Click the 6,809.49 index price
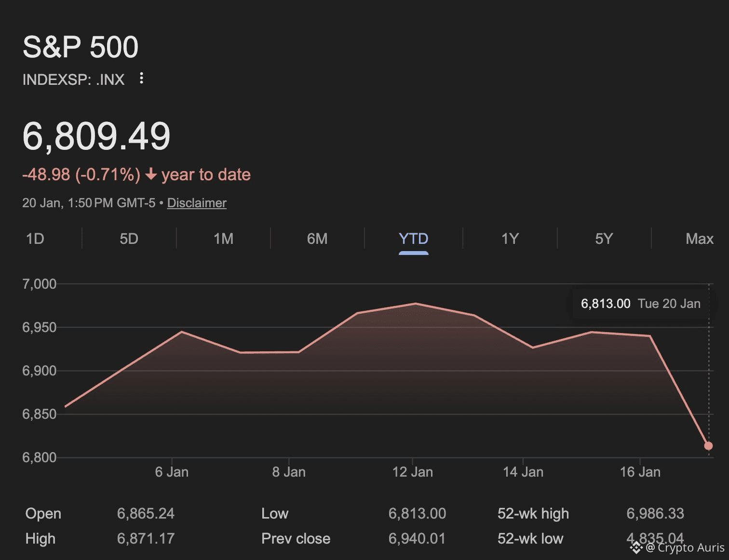This screenshot has height=560, width=729. (x=96, y=136)
